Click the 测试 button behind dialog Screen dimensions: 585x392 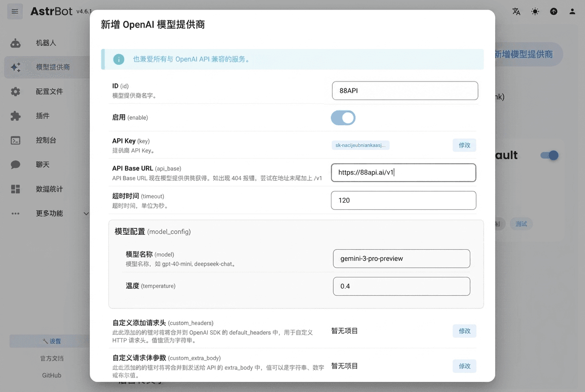pos(521,224)
